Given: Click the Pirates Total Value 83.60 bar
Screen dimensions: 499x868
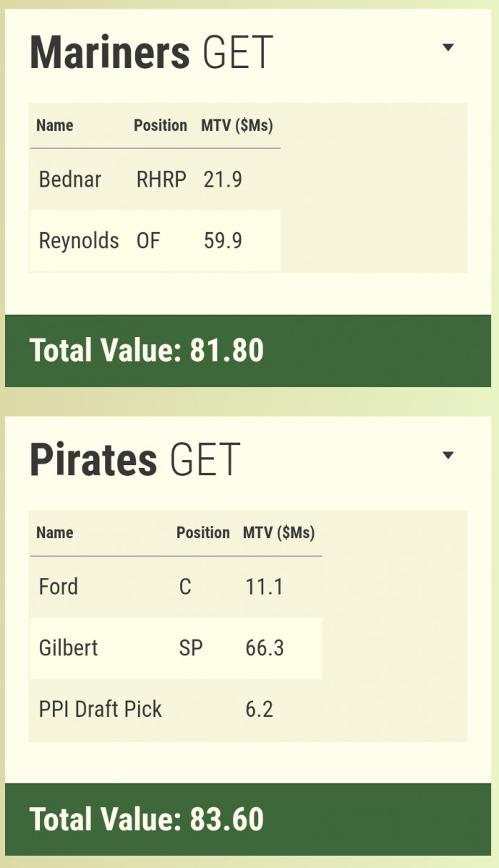Looking at the screenshot, I should click(x=249, y=819).
